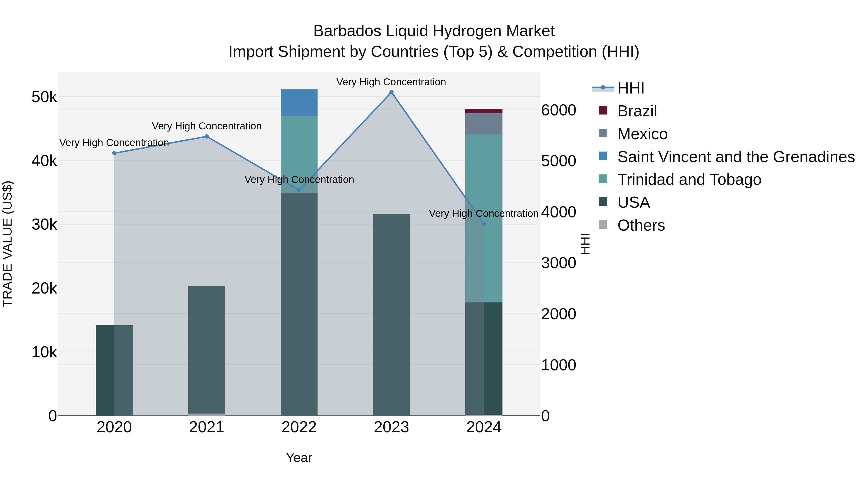Click the 2024 USA bar segment
The height and width of the screenshot is (488, 868).
(484, 359)
